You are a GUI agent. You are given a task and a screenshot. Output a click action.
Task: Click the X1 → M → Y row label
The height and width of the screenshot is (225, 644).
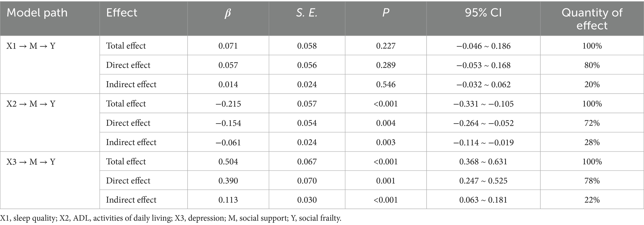31,46
